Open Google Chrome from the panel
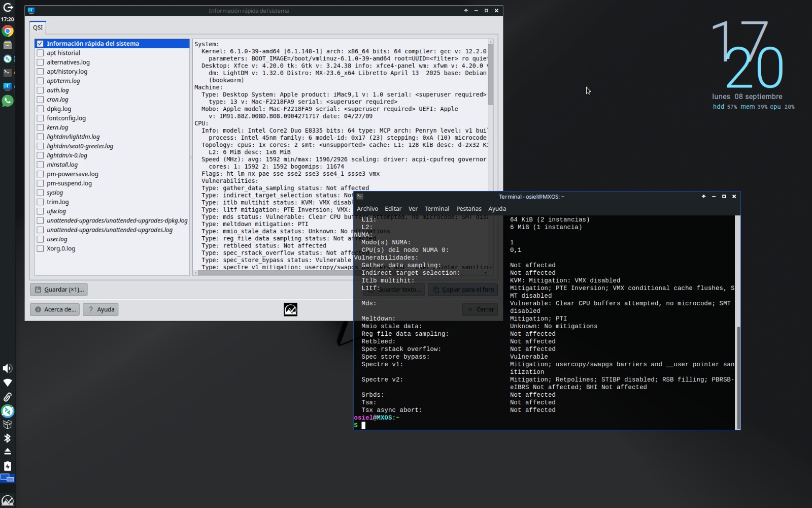Image resolution: width=812 pixels, height=508 pixels. [8, 31]
